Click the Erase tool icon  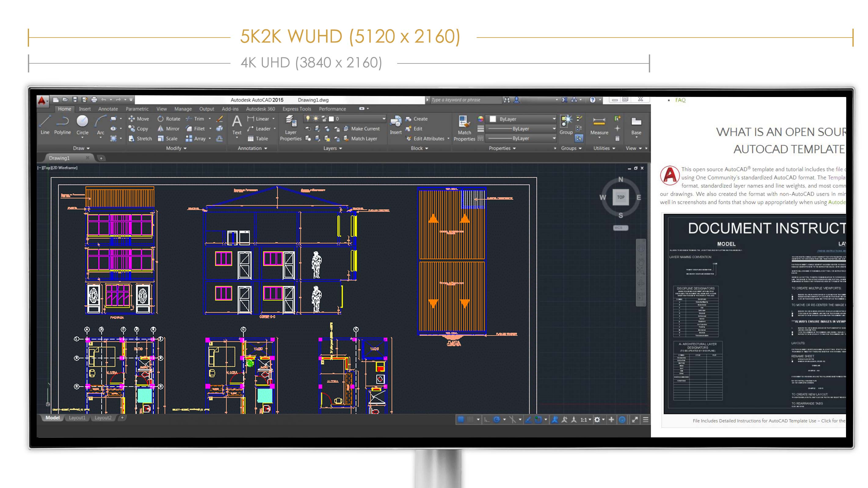[220, 119]
